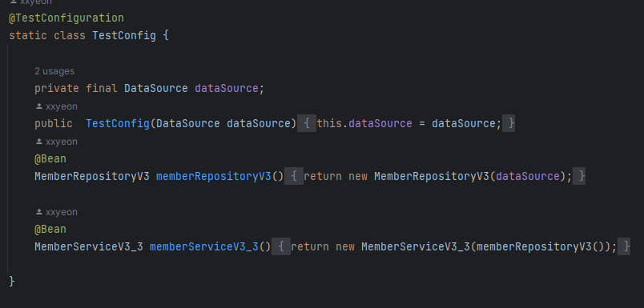
Task: Click the blue TestConfig constructor name
Action: [118, 124]
